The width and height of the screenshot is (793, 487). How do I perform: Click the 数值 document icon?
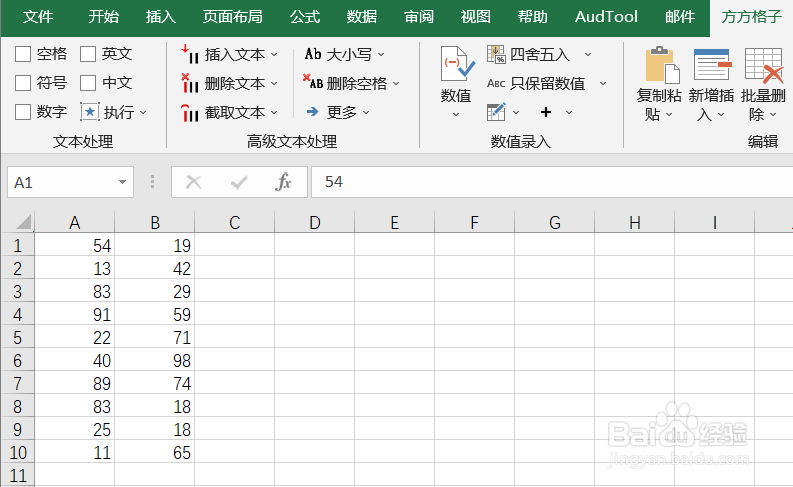(457, 64)
